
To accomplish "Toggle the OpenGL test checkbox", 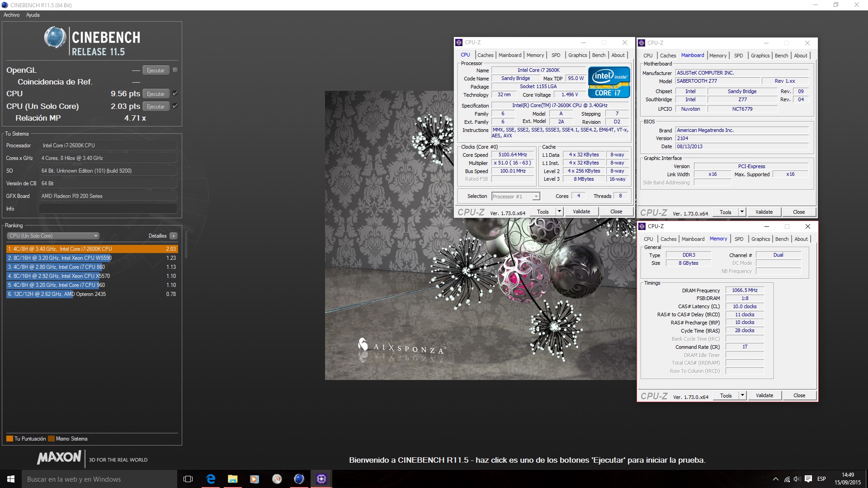I will [x=175, y=70].
